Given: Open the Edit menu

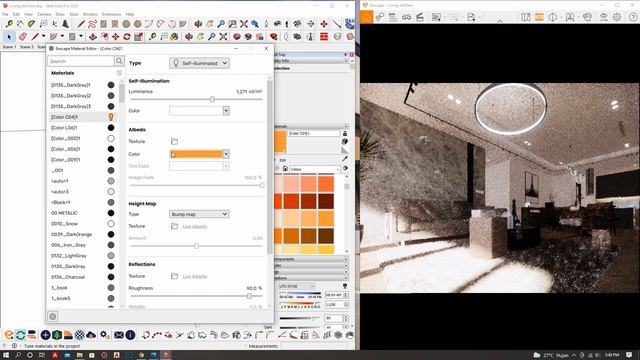Looking at the screenshot, I should pyautogui.click(x=16, y=14).
